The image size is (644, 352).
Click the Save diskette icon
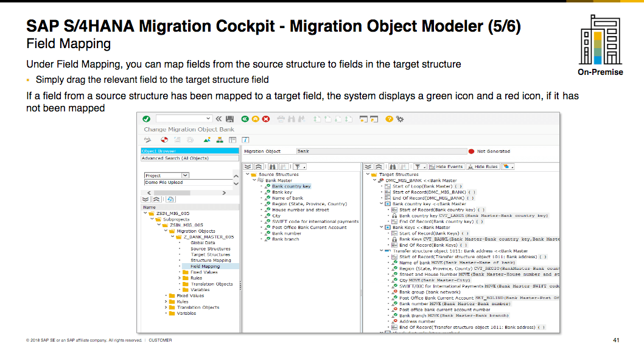coord(230,119)
